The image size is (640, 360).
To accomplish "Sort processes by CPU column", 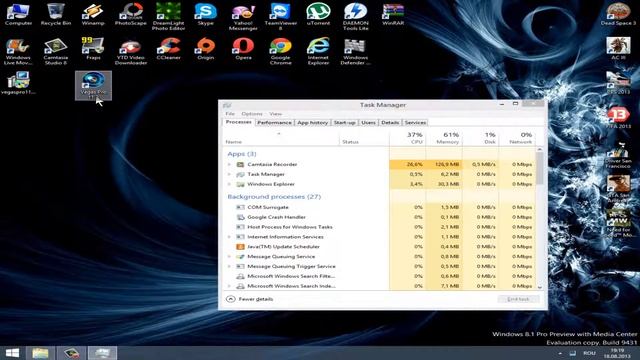I will click(x=408, y=138).
